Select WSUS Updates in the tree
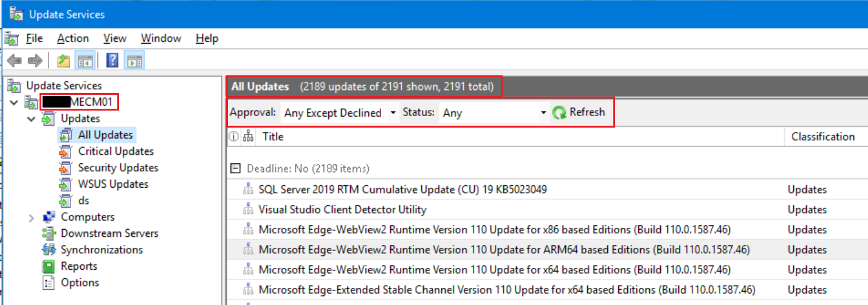Viewport: 868px width, 305px height. click(x=113, y=184)
